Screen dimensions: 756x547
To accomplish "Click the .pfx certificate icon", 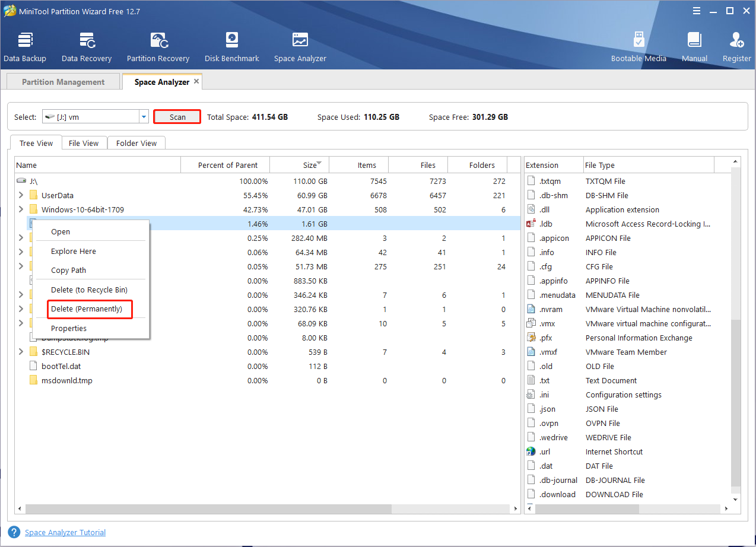I will [x=531, y=338].
